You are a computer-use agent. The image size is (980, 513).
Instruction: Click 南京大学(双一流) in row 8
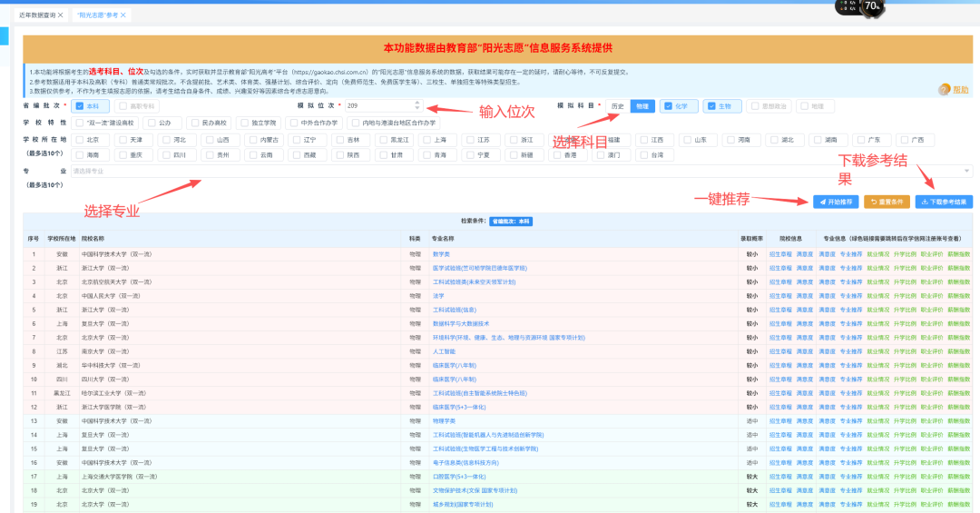(105, 351)
